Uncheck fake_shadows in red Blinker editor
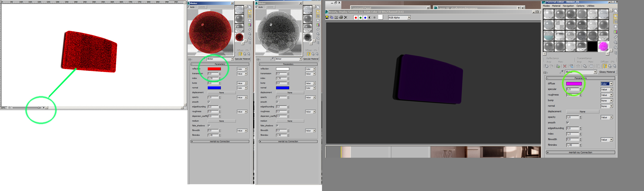Image resolution: width=644 pixels, height=191 pixels. tap(209, 126)
